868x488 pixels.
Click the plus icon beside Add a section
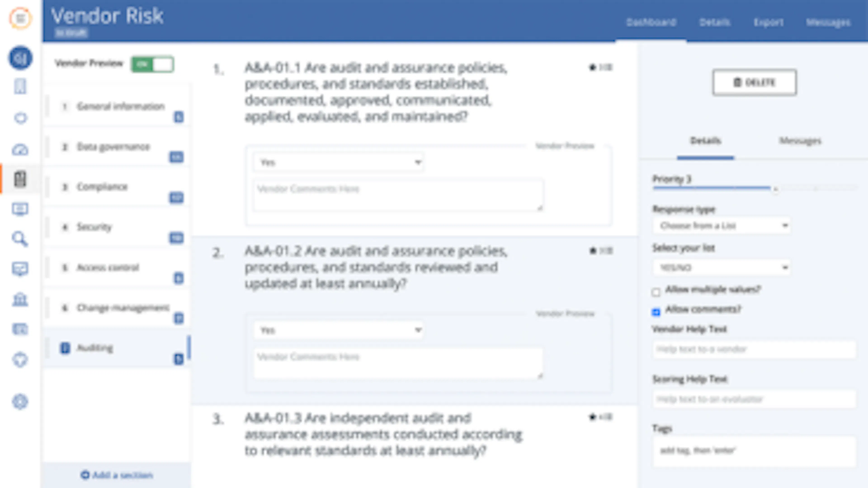pos(85,475)
